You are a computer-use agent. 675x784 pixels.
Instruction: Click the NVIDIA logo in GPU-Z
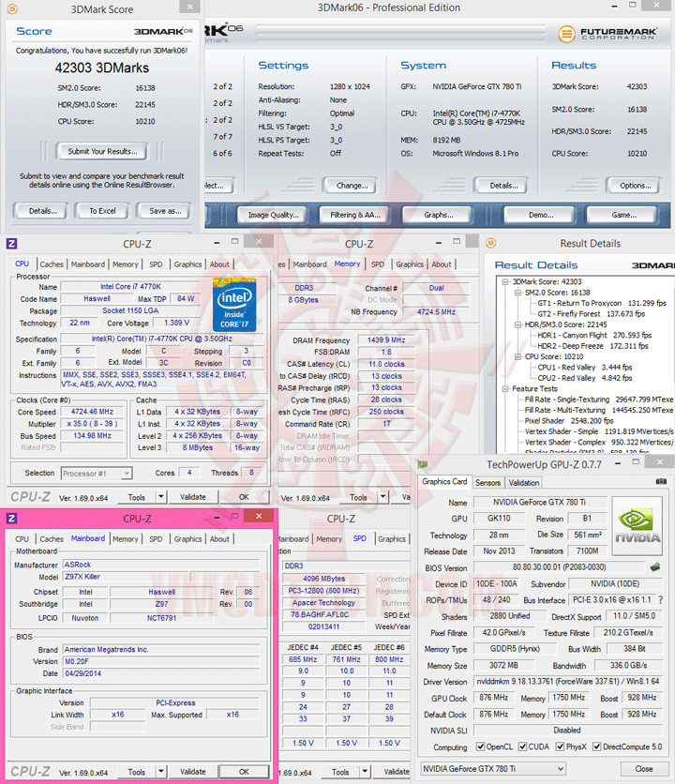637,526
